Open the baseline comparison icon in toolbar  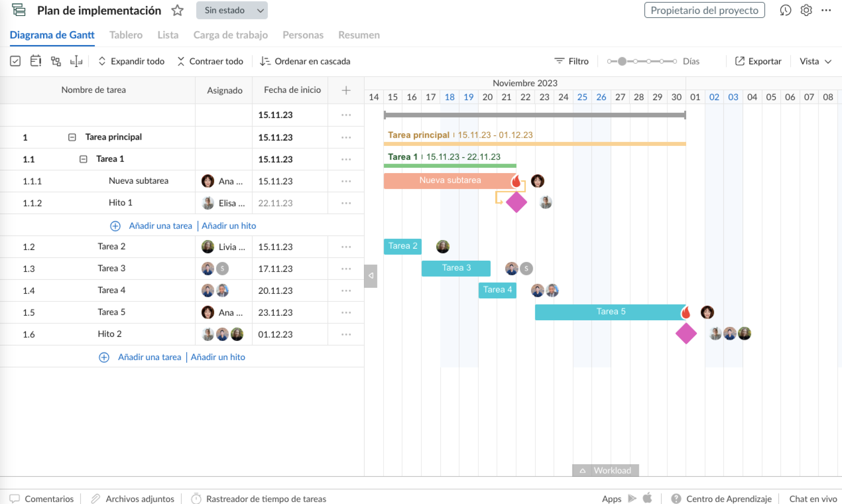76,61
